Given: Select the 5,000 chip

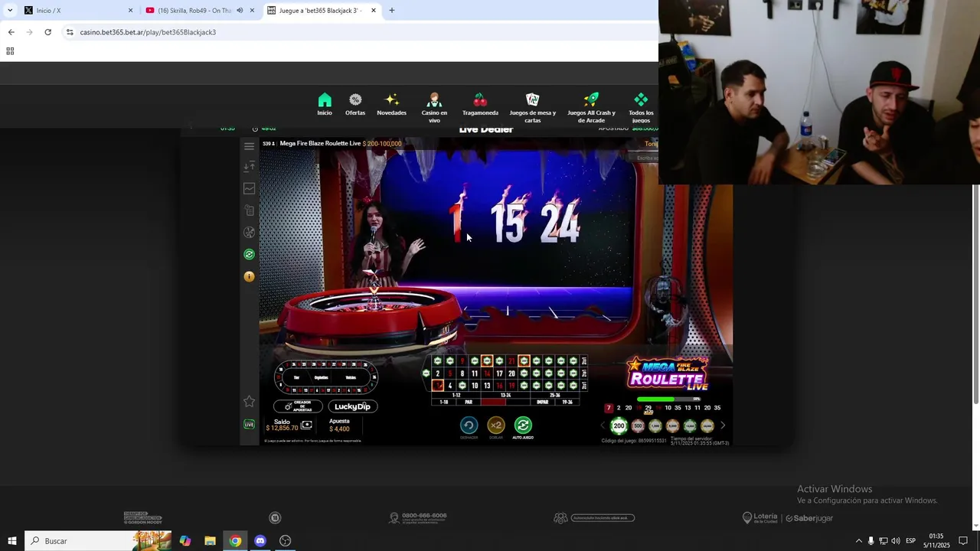Looking at the screenshot, I should 672,425.
